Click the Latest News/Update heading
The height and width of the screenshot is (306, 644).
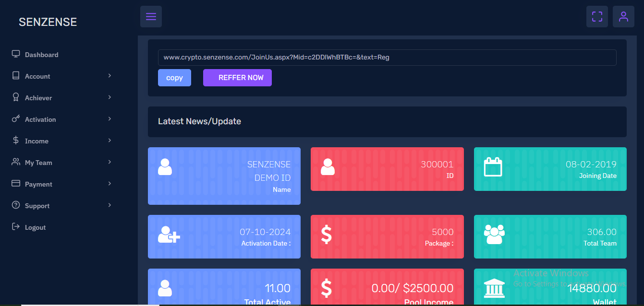199,121
